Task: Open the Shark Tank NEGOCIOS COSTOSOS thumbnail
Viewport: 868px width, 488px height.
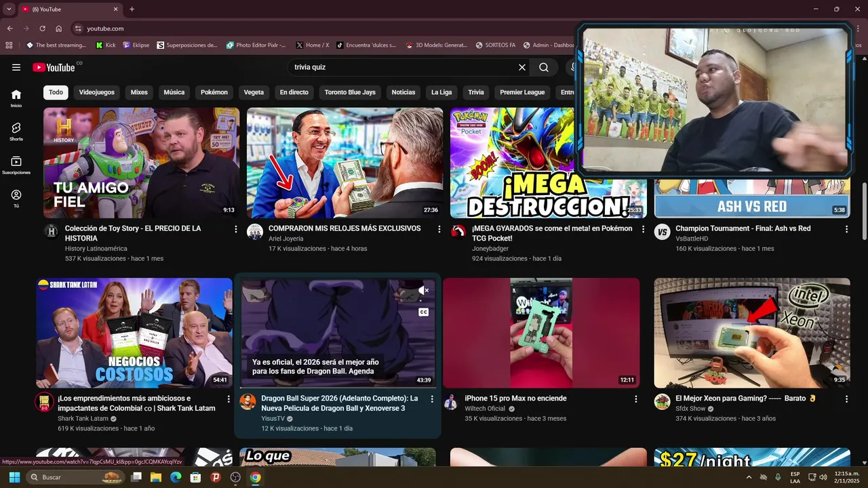Action: coord(134,333)
